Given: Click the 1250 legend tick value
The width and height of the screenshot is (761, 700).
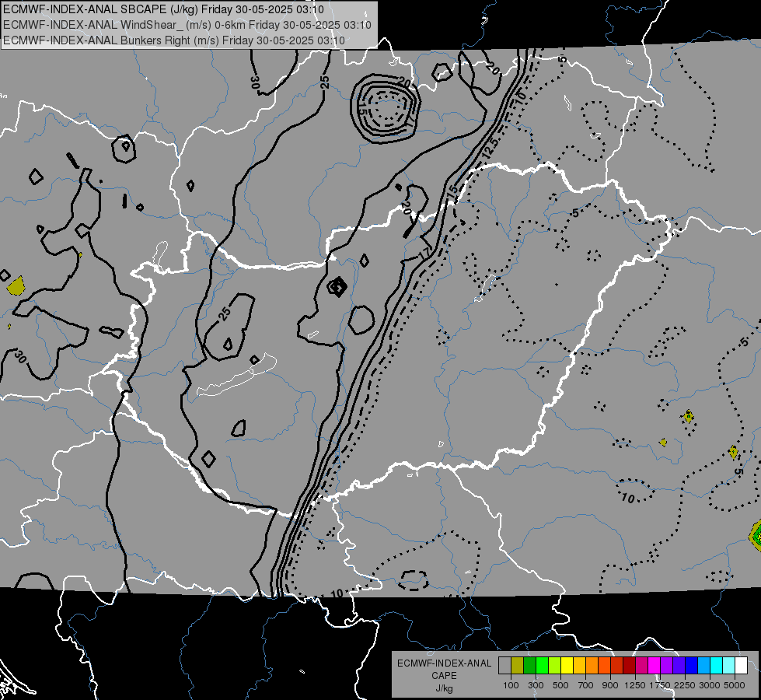Looking at the screenshot, I should [635, 685].
